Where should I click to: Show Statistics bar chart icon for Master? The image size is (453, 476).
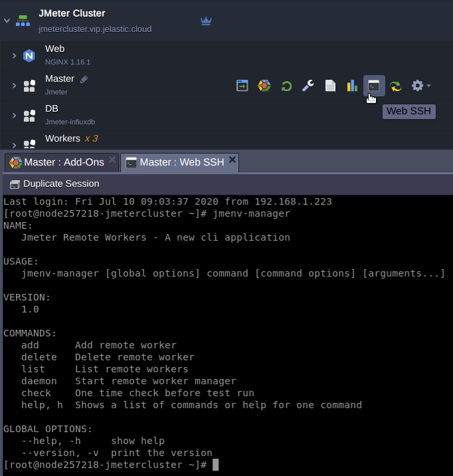tap(352, 86)
